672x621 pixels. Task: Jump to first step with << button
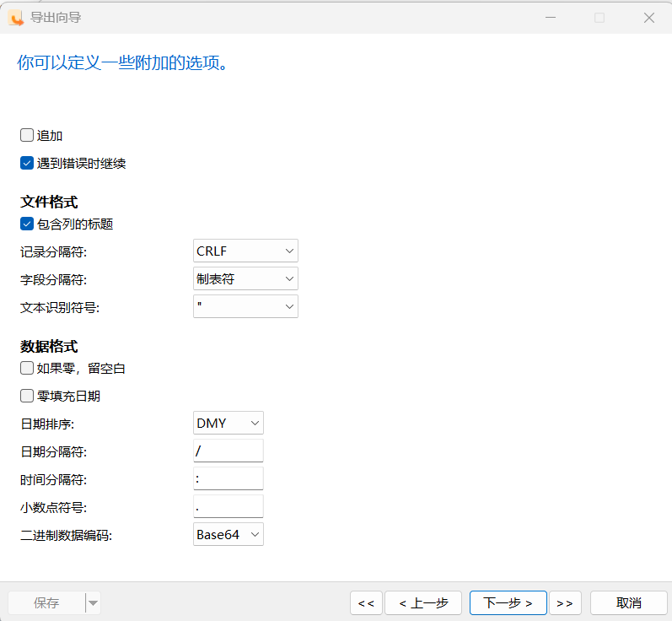click(x=365, y=602)
